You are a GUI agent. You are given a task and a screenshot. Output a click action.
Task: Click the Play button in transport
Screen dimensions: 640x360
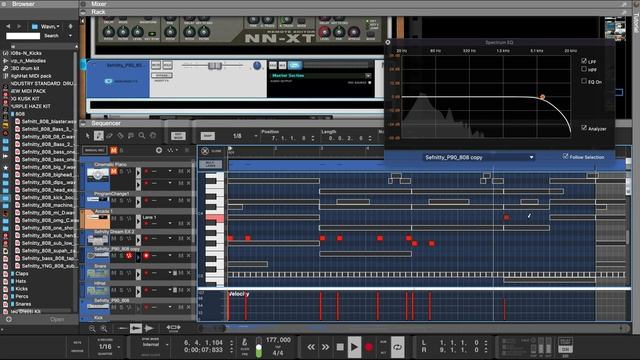click(x=354, y=347)
